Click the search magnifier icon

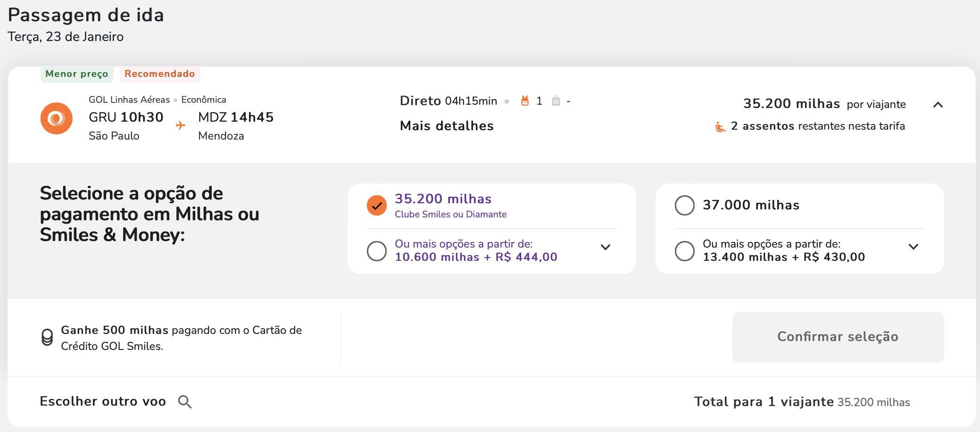point(185,402)
